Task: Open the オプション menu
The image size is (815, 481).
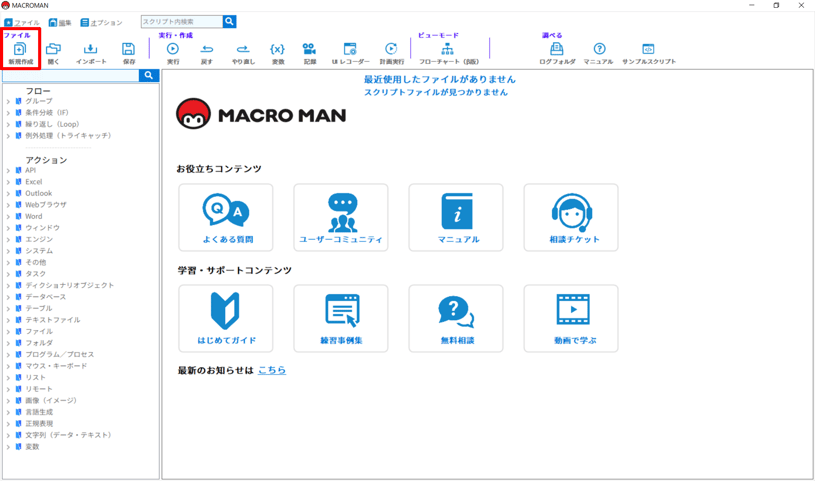Action: 101,23
